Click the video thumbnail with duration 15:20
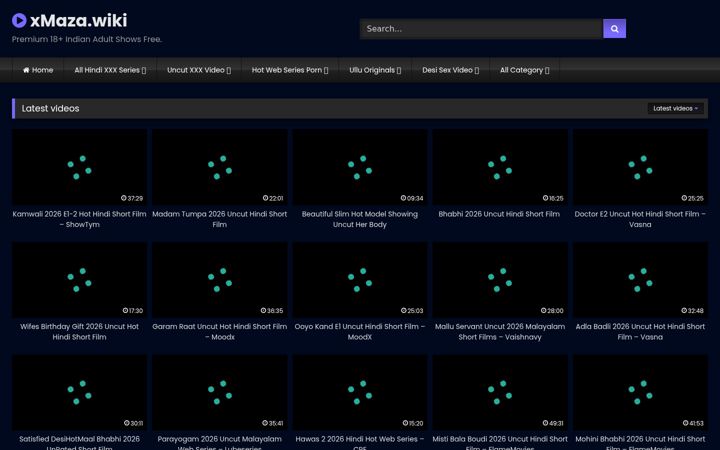This screenshot has height=450, width=720. coord(360,392)
